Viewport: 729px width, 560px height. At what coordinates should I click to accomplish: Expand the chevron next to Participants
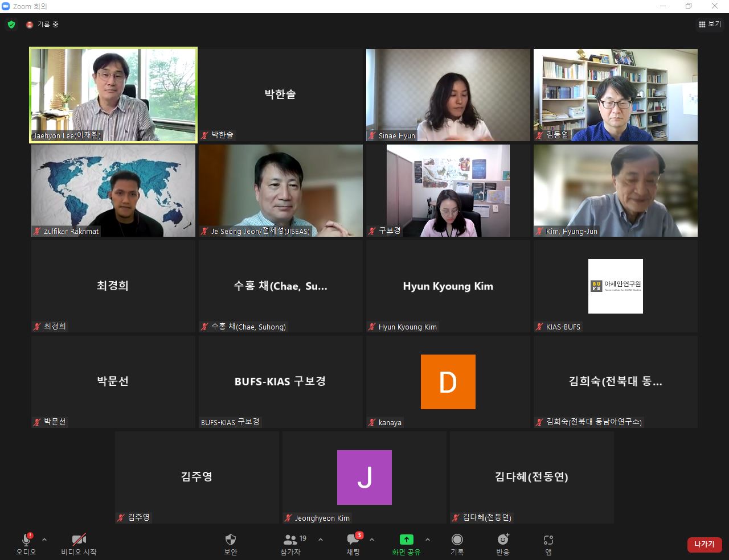[x=321, y=540]
